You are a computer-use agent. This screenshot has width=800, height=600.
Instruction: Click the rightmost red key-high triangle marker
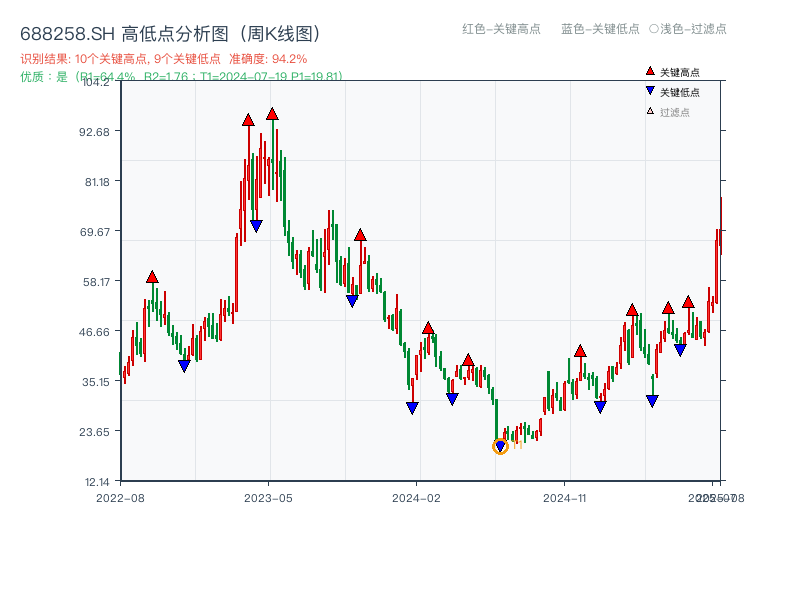coord(688,302)
